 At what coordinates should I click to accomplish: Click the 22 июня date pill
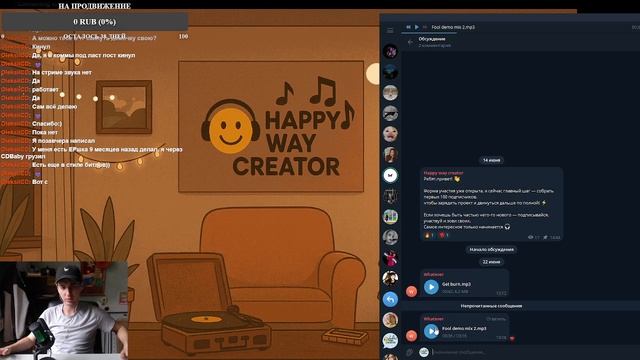(491, 262)
